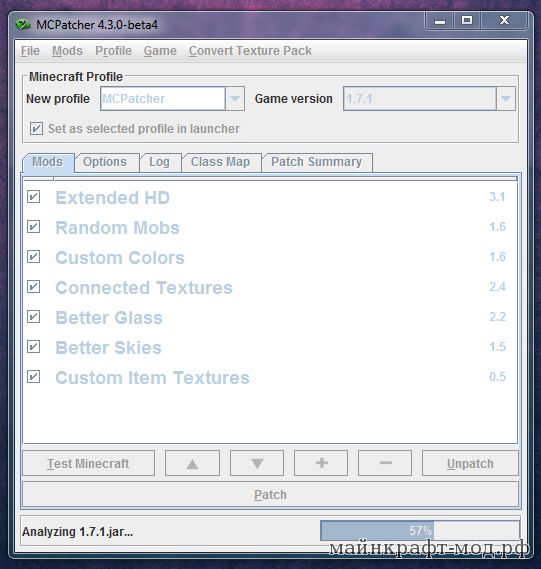Move selected mod up with arrow button
Image resolution: width=541 pixels, height=569 pixels.
pos(192,463)
